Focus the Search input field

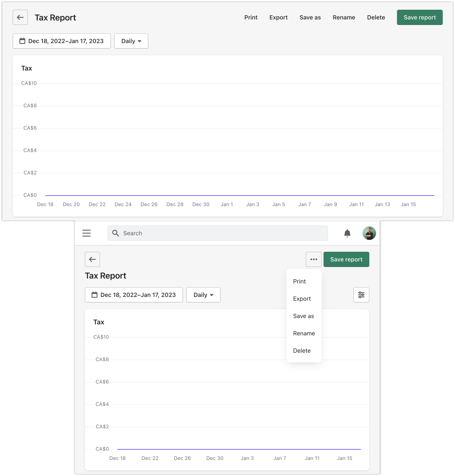pos(224,233)
